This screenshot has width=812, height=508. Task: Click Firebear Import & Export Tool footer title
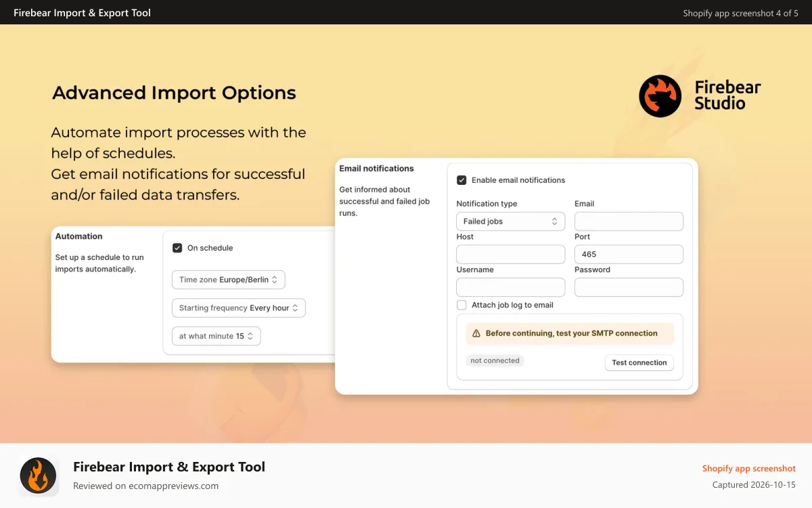coord(169,467)
